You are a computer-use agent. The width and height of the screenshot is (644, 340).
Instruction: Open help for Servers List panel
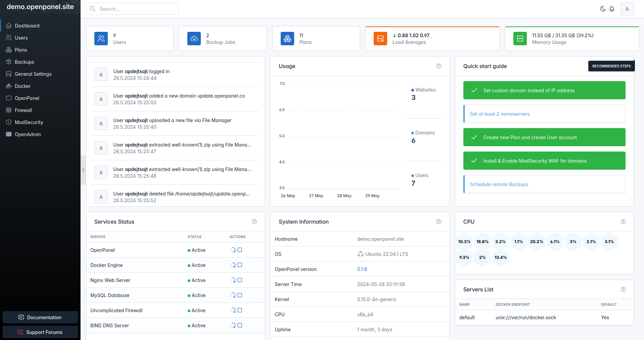623,289
